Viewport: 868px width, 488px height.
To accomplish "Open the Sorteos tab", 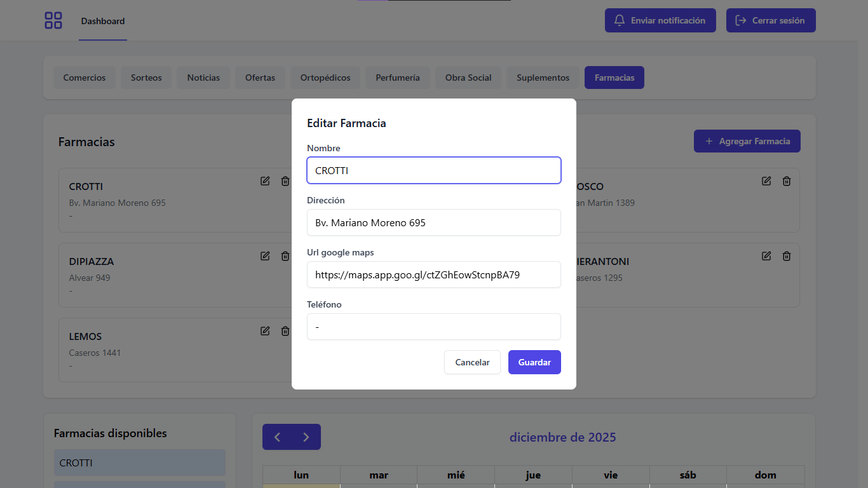I will [x=146, y=78].
